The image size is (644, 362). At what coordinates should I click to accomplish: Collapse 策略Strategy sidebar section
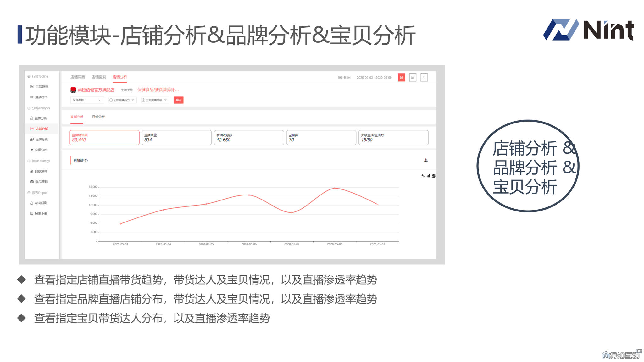29,161
